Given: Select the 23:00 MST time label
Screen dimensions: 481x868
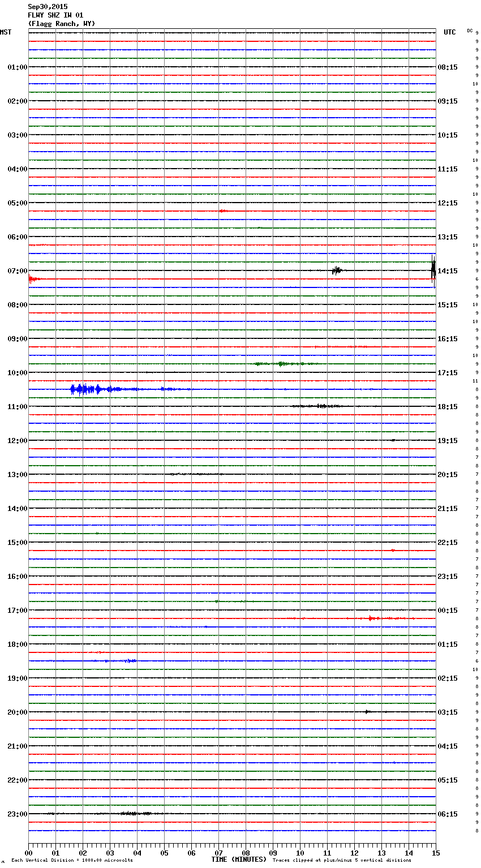Looking at the screenshot, I should pyautogui.click(x=18, y=814).
